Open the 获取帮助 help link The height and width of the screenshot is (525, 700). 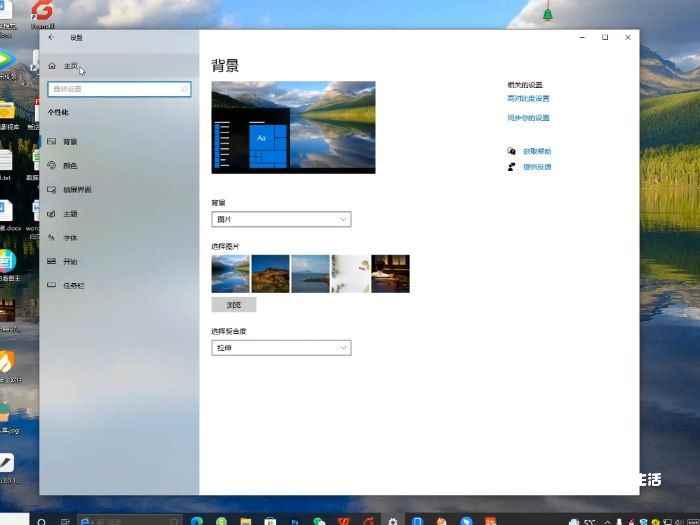tap(537, 151)
